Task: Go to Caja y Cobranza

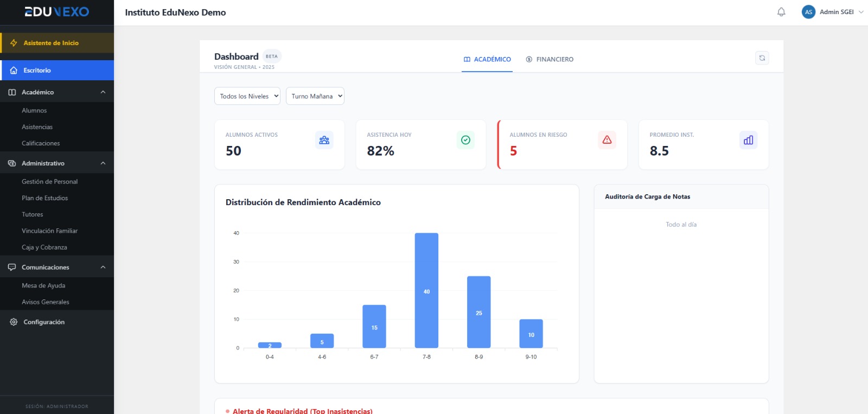Action: [44, 247]
